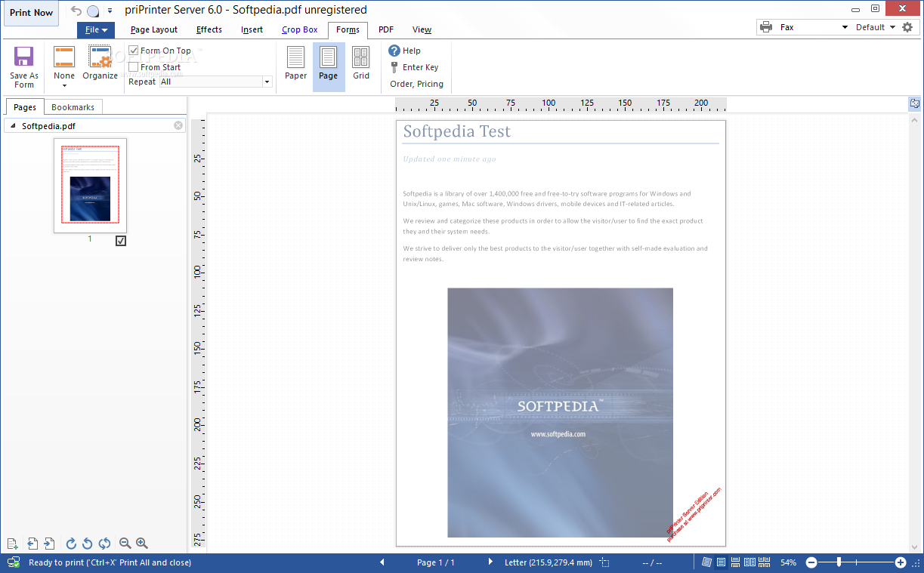Select the Paper view mode
The height and width of the screenshot is (573, 924).
point(295,63)
